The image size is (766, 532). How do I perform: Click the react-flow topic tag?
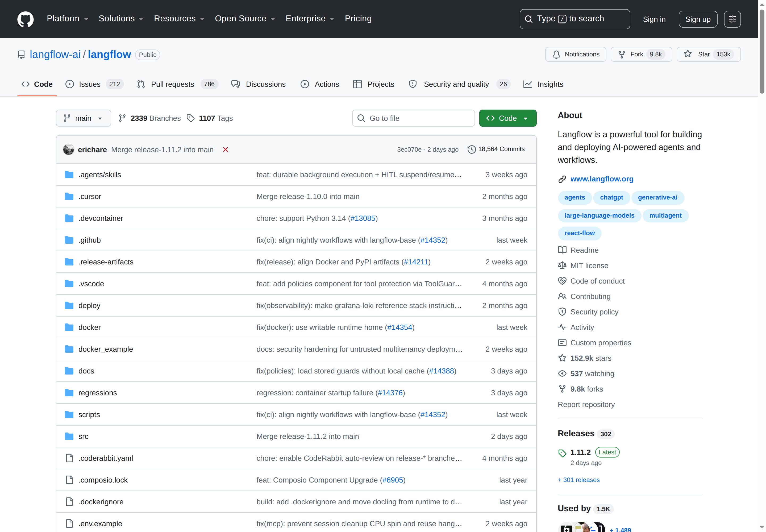[579, 233]
